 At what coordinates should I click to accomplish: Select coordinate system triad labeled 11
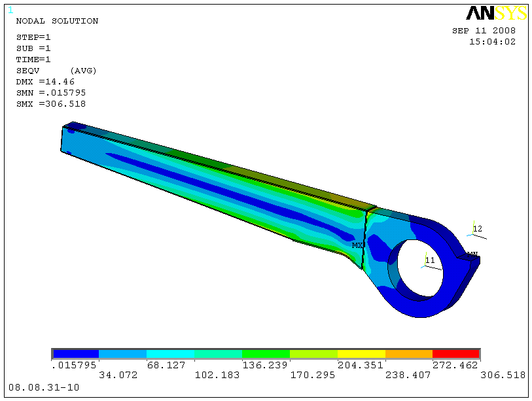[x=427, y=260]
